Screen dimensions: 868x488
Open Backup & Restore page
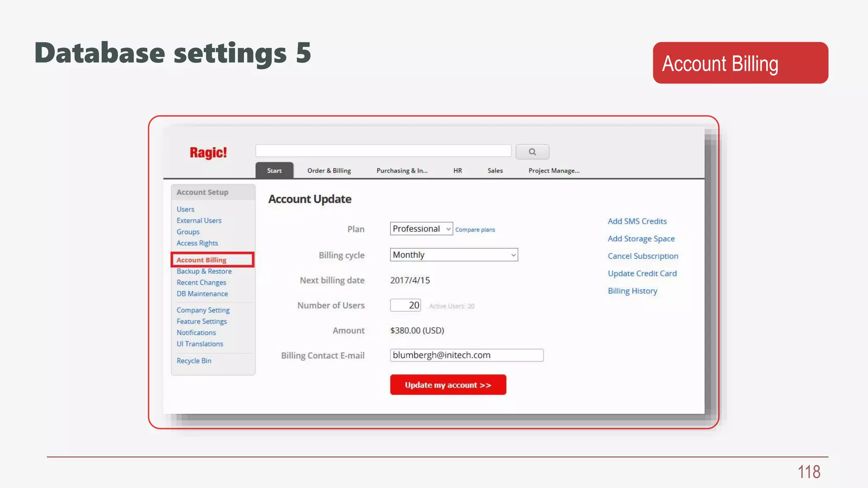(x=204, y=271)
